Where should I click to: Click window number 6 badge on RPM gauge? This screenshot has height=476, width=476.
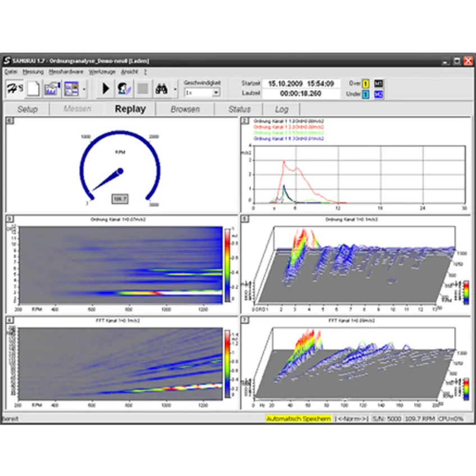[x=10, y=121]
